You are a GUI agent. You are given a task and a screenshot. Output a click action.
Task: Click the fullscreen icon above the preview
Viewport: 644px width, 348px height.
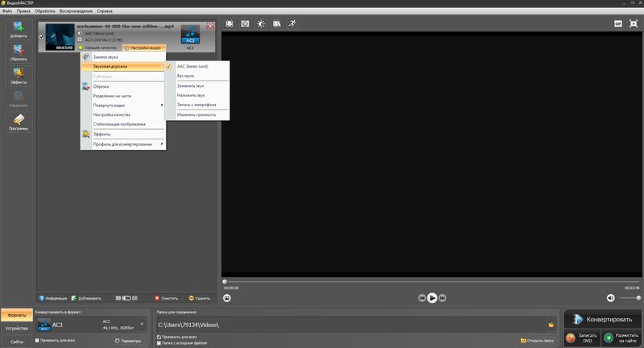(632, 24)
